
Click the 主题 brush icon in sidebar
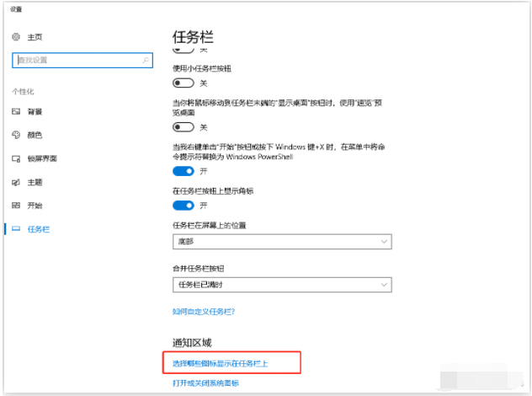tap(16, 182)
